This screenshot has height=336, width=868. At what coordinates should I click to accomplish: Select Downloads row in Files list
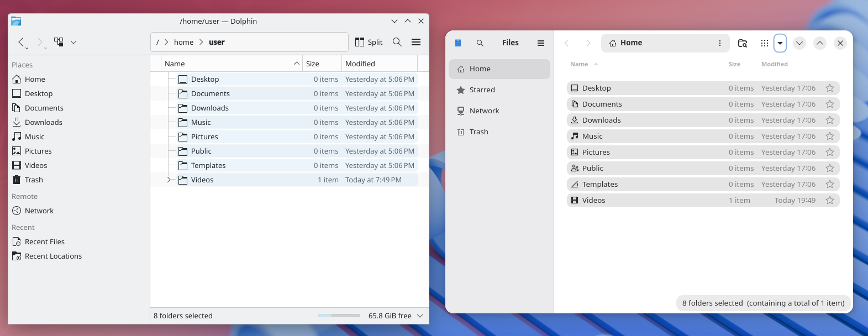pyautogui.click(x=703, y=120)
